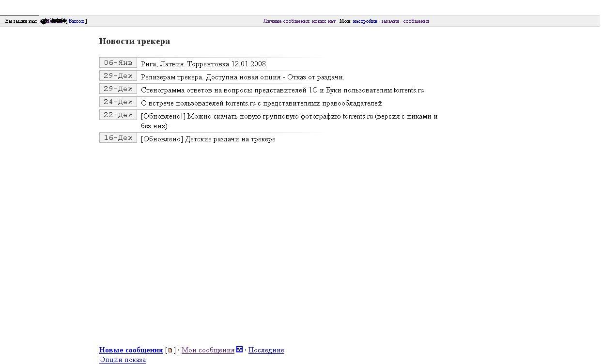Open news О встрече пользователей с правообладателями

click(262, 103)
